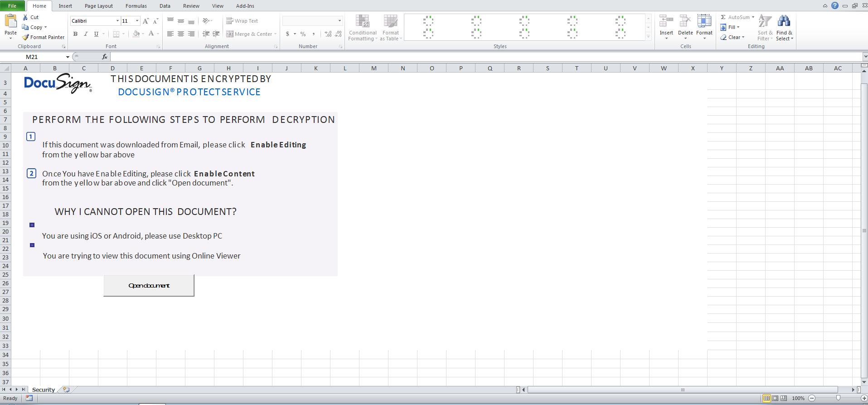Click the Copy icon in Clipboard group
The width and height of the screenshot is (868, 405).
pyautogui.click(x=25, y=27)
